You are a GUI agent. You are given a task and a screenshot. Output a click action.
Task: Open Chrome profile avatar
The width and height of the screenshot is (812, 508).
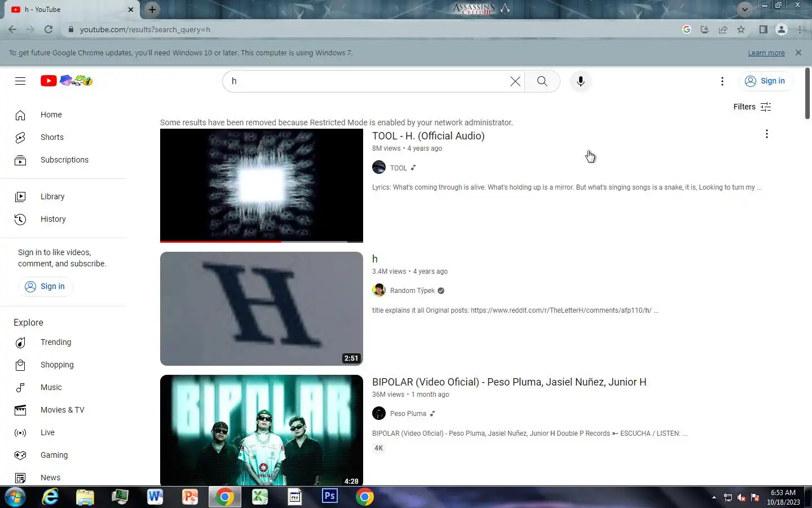781,29
